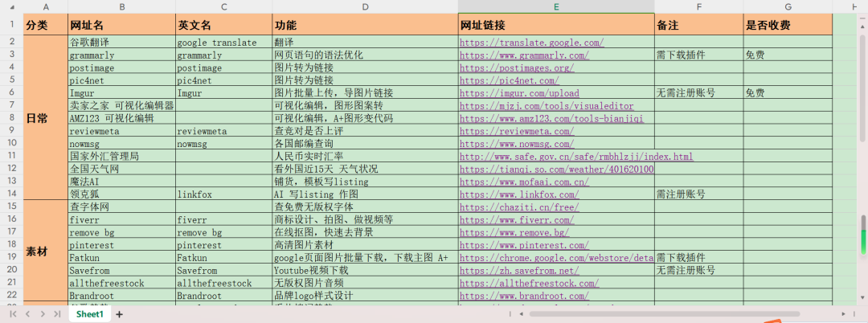
Task: Open the pic4net.com link
Action: [510, 80]
